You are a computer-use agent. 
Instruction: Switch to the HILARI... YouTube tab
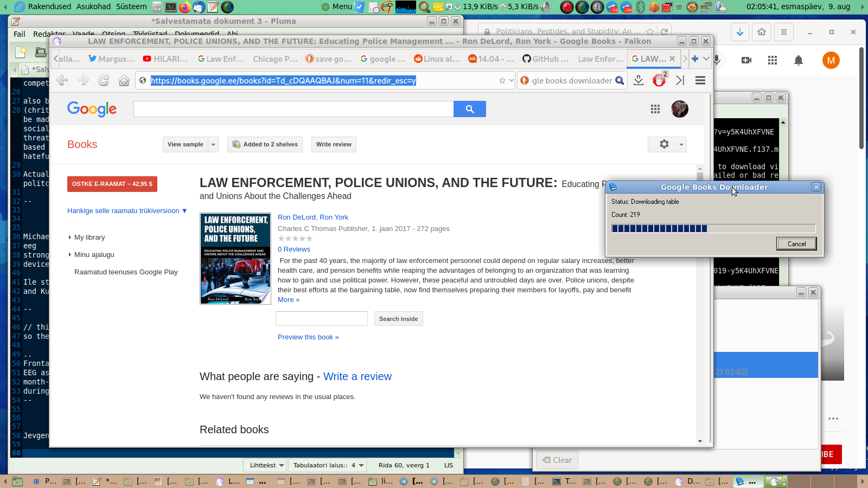pyautogui.click(x=165, y=59)
